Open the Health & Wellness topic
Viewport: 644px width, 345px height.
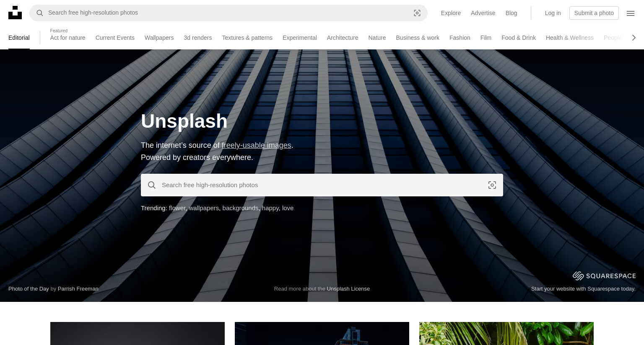pos(569,38)
